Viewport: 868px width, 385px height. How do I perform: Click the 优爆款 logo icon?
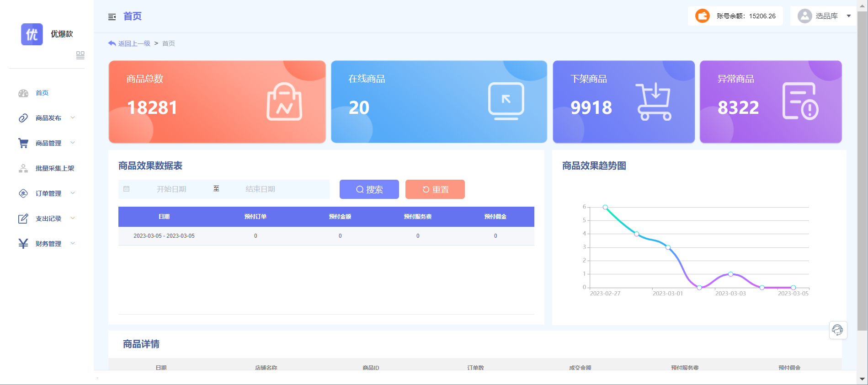click(32, 34)
